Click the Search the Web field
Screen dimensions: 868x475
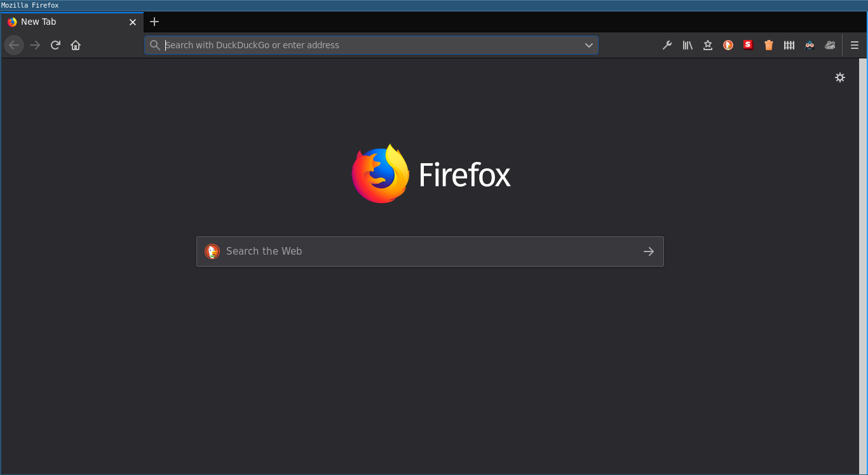pyautogui.click(x=430, y=251)
